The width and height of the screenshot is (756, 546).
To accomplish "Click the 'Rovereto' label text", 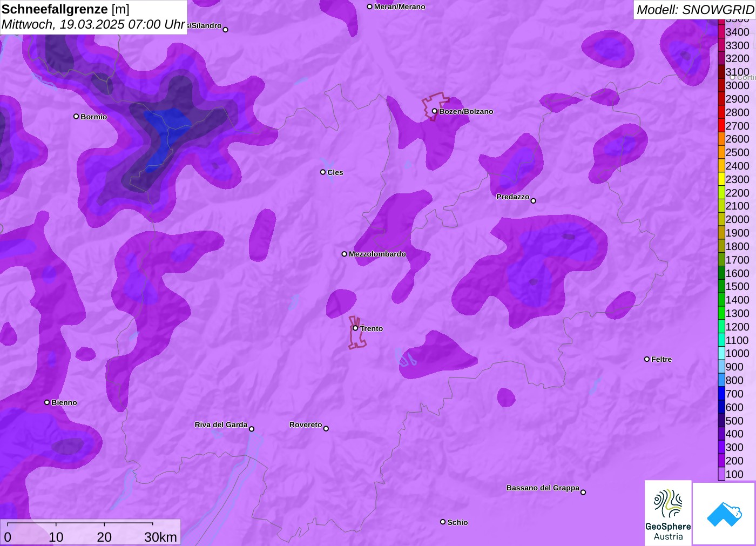I will pyautogui.click(x=306, y=424).
